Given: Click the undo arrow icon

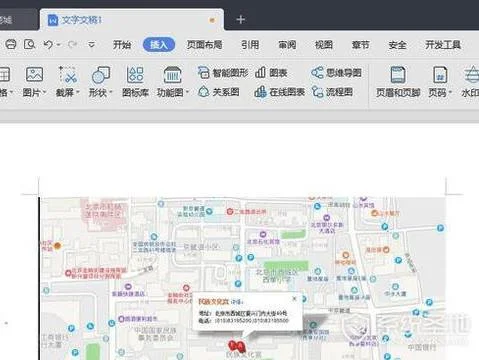Looking at the screenshot, I should [x=48, y=44].
